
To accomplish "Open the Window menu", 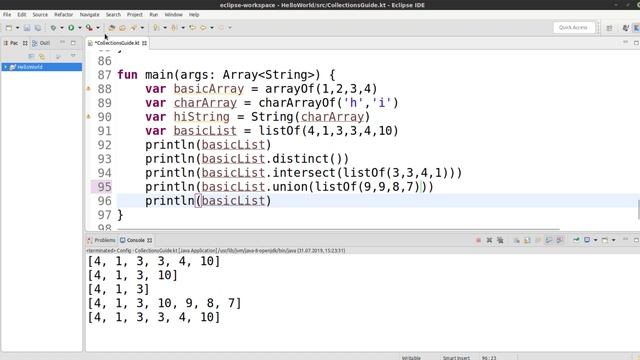I will (x=173, y=14).
